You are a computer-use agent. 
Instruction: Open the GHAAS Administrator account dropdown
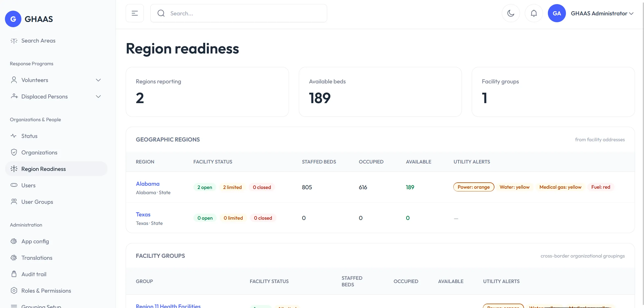(602, 13)
